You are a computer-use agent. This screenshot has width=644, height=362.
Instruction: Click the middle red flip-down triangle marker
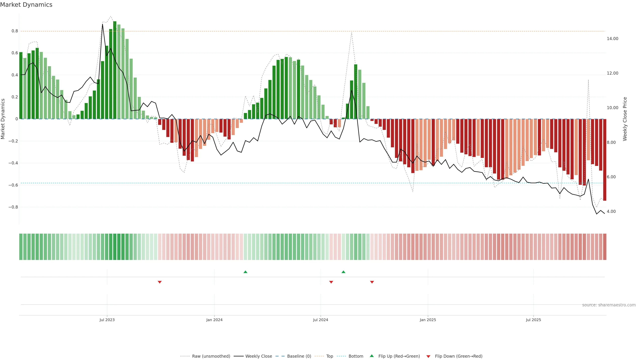(x=331, y=282)
